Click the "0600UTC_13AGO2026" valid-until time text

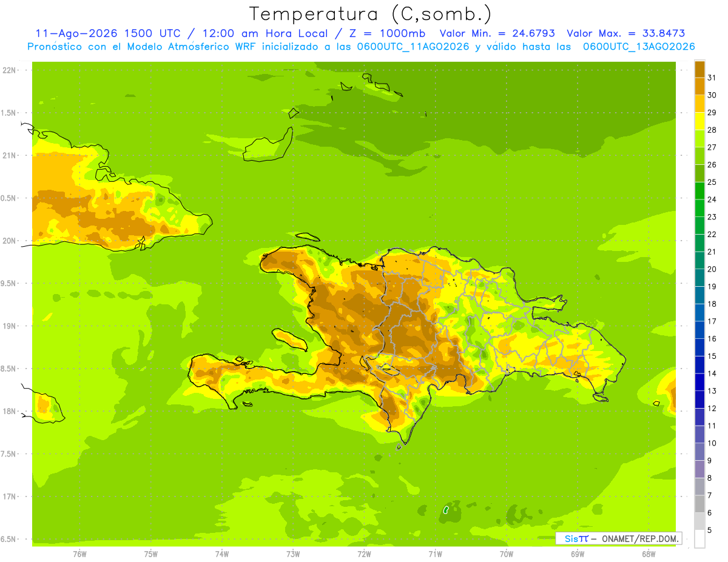(x=639, y=47)
